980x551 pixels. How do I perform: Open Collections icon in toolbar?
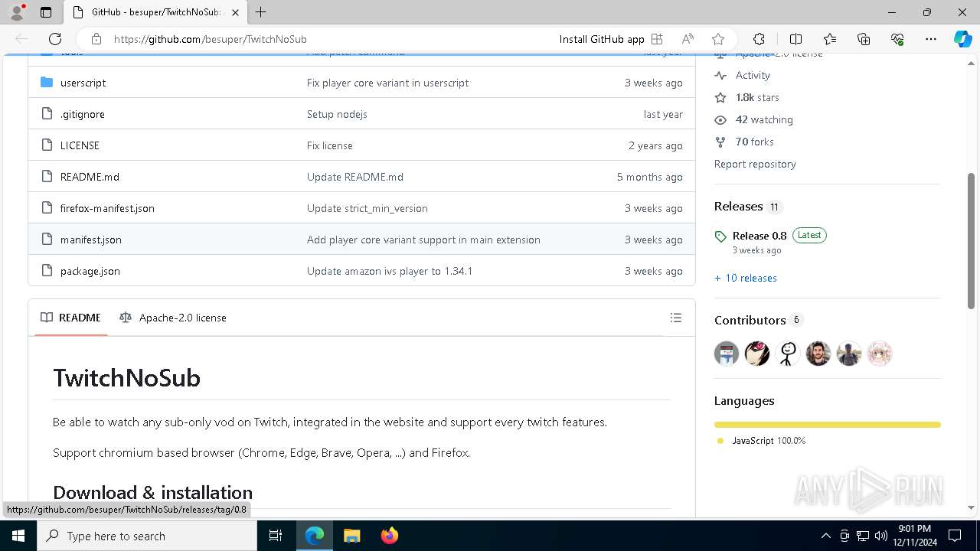864,39
